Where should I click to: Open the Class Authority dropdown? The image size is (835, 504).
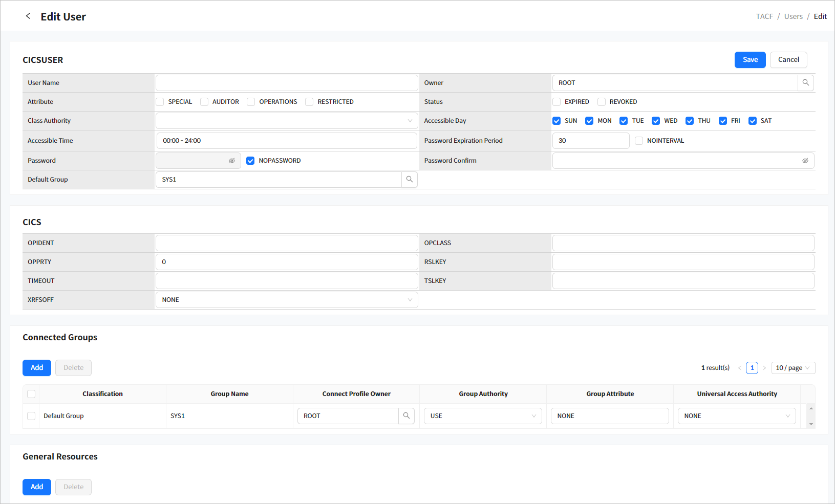(286, 121)
